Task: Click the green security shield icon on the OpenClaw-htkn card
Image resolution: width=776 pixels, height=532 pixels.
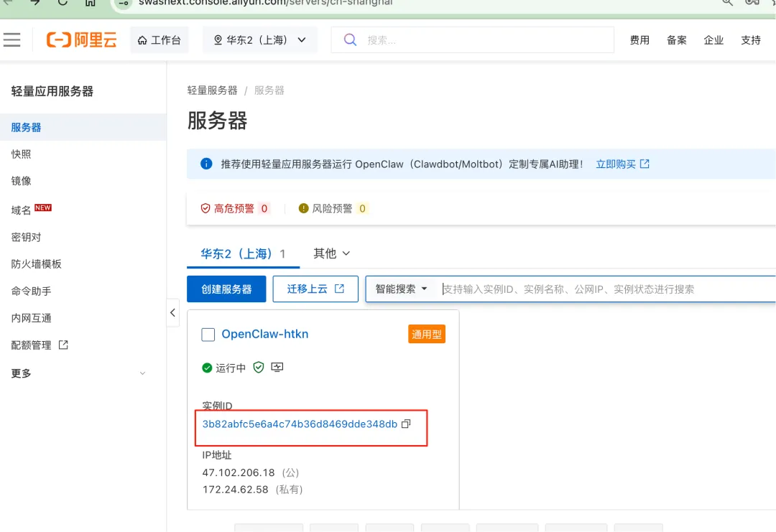Action: [259, 367]
